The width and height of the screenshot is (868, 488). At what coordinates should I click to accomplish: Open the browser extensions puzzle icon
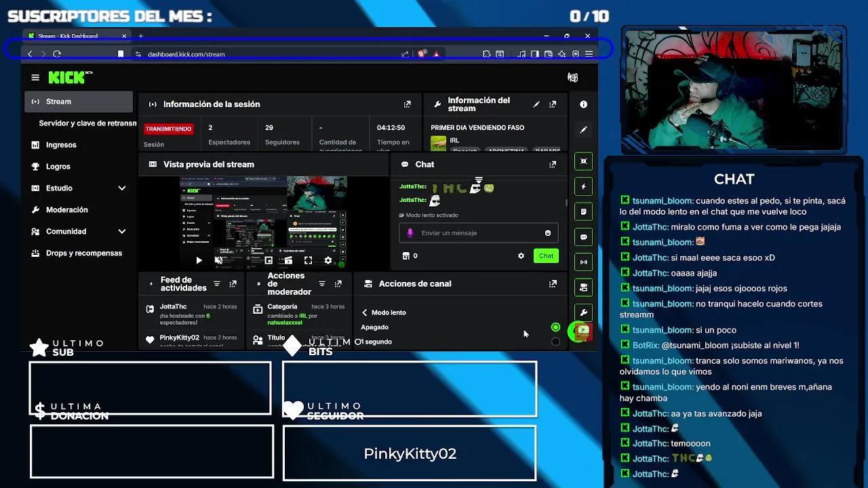[x=486, y=54]
